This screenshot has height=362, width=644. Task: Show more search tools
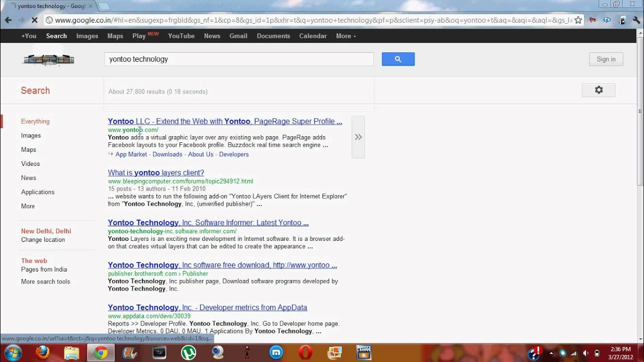point(45,282)
